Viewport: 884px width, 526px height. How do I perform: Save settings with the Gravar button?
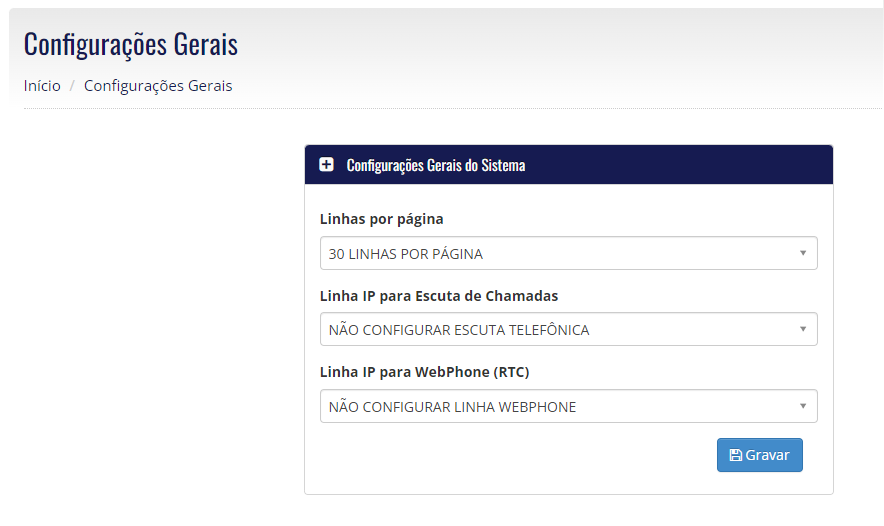(x=759, y=455)
